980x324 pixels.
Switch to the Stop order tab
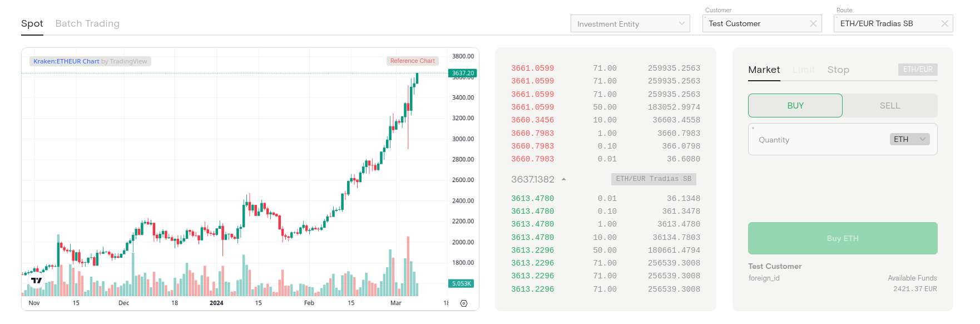coord(838,70)
